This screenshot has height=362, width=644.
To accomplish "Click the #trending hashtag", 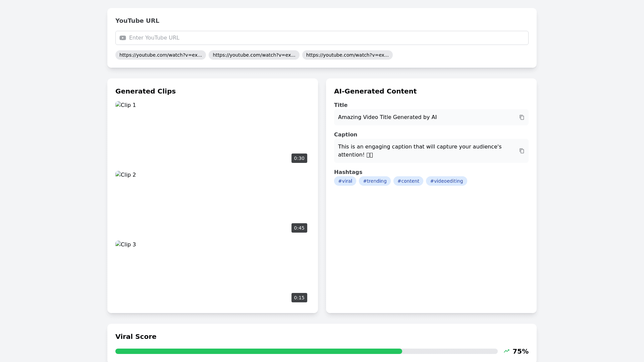I will [x=375, y=181].
